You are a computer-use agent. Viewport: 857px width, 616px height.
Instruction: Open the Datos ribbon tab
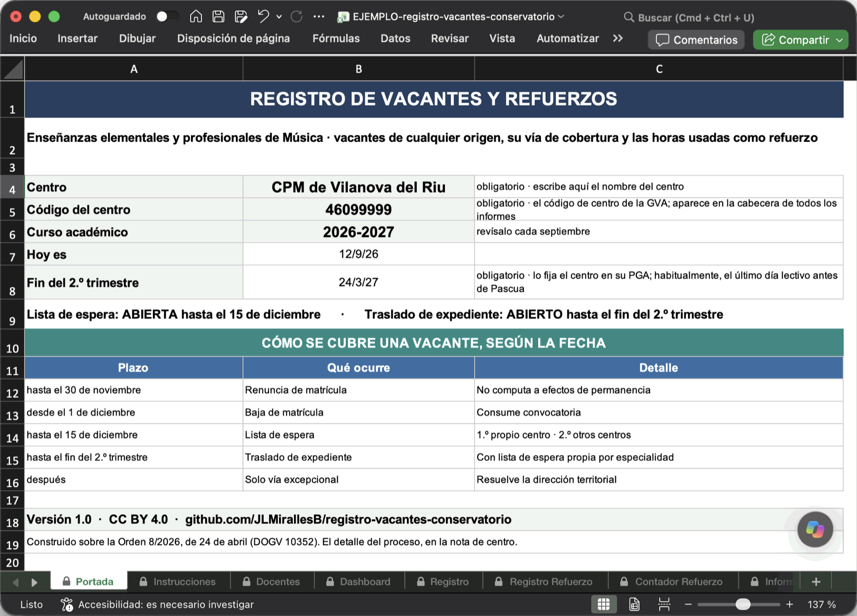(395, 39)
